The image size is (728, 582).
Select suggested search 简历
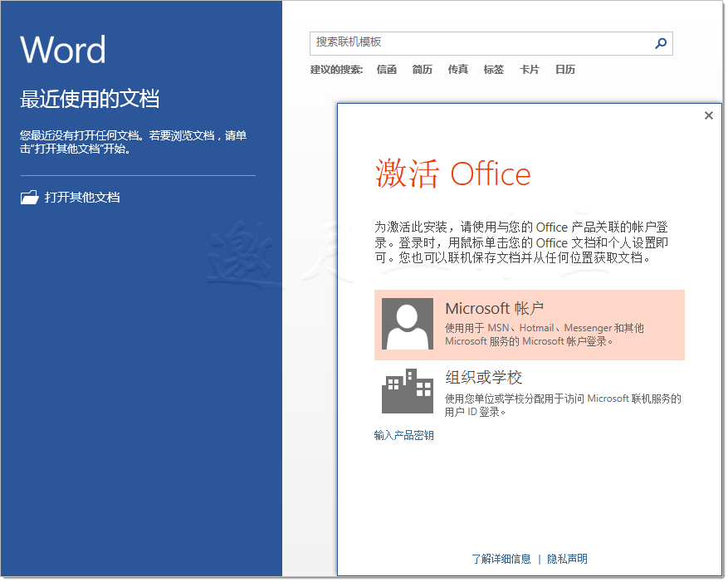[x=422, y=70]
